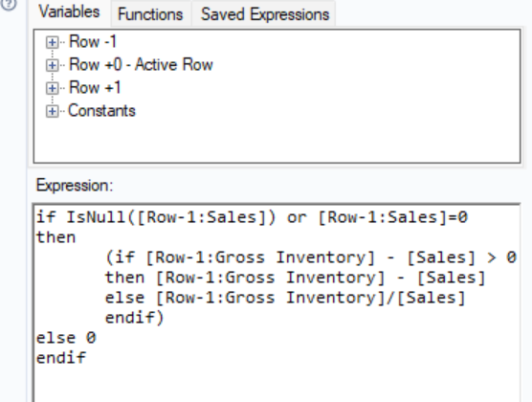The image size is (532, 402).
Task: Expand the Row +0 Active Row node
Action: (x=52, y=65)
